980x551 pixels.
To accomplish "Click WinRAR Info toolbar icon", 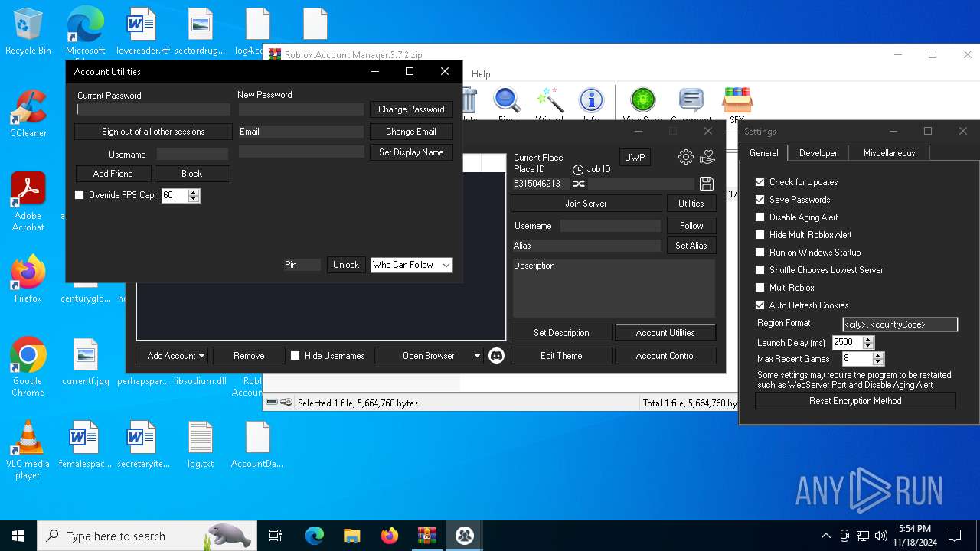I will click(x=591, y=105).
